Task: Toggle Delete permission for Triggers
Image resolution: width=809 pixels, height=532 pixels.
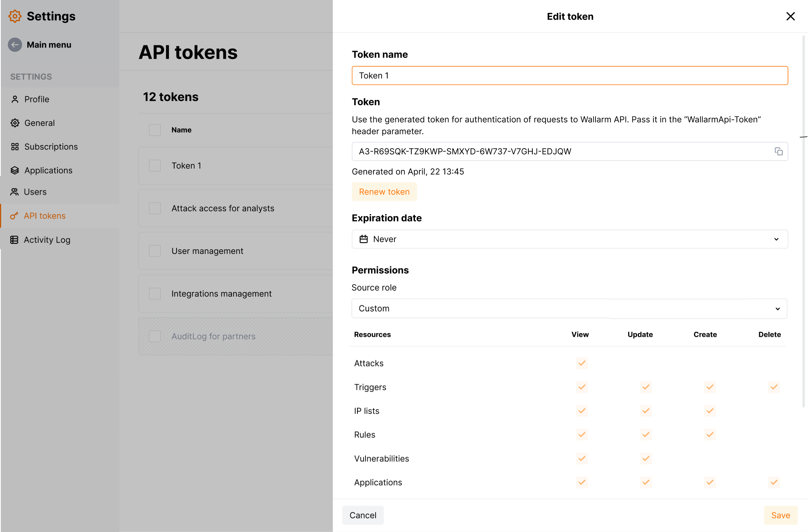Action: 774,387
